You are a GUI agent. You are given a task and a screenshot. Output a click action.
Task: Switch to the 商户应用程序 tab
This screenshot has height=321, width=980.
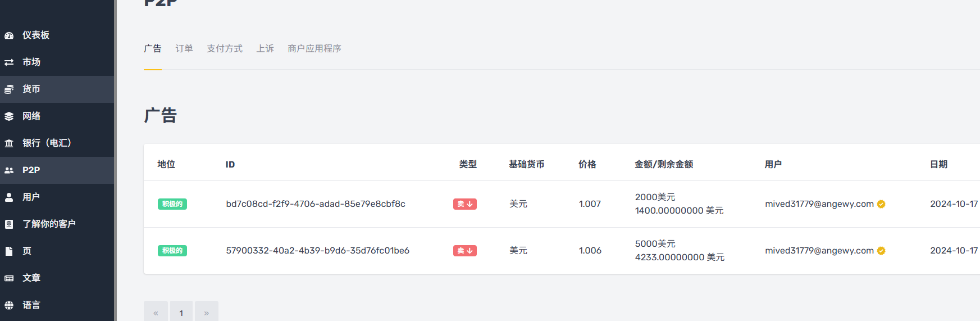[x=314, y=49]
